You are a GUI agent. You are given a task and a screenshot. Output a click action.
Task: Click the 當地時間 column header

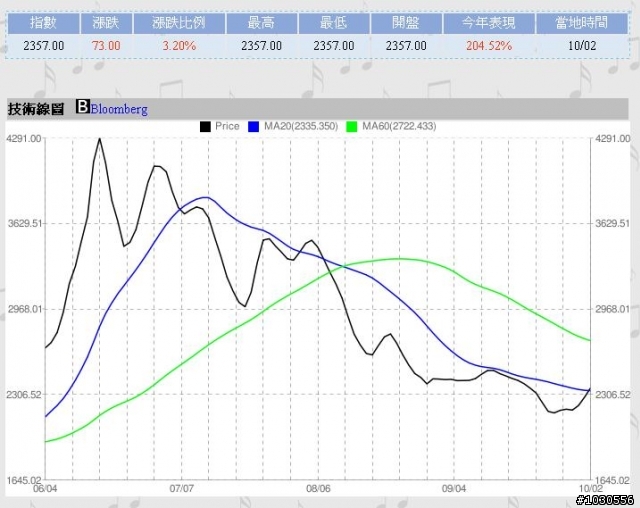pos(582,23)
